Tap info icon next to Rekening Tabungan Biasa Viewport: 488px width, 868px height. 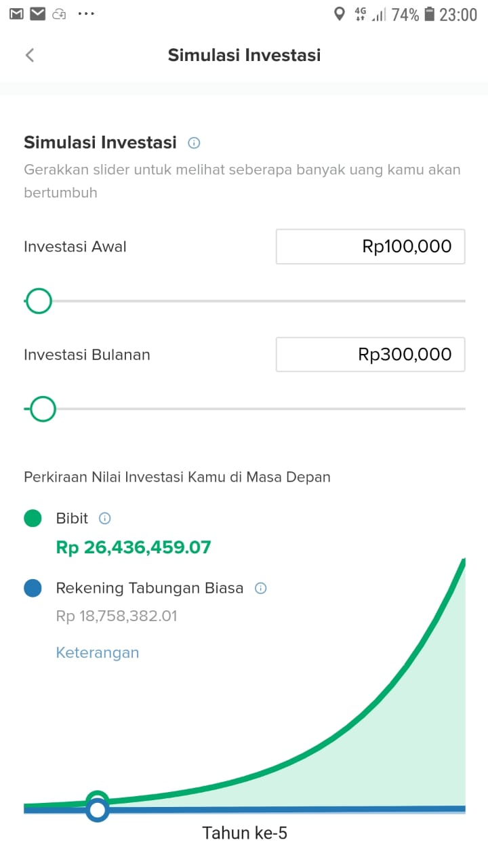[x=260, y=588]
